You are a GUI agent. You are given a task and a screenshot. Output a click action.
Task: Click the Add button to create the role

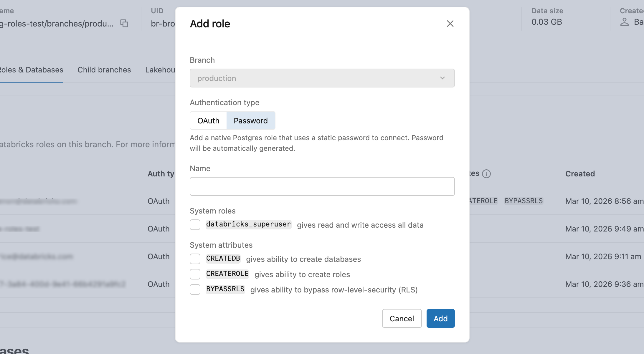click(440, 318)
